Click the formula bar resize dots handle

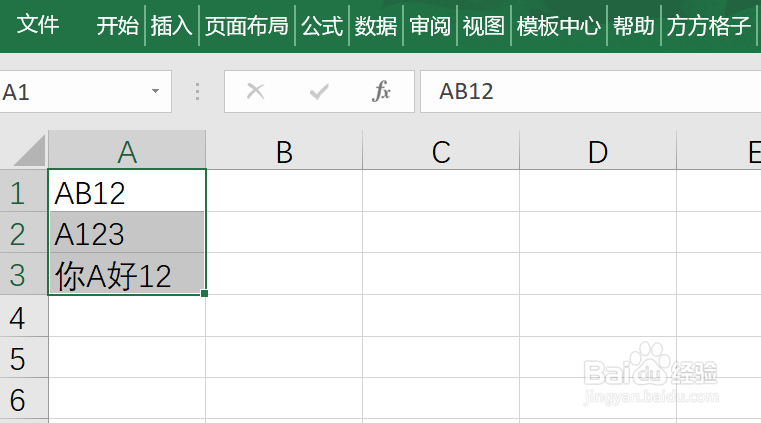pos(197,91)
